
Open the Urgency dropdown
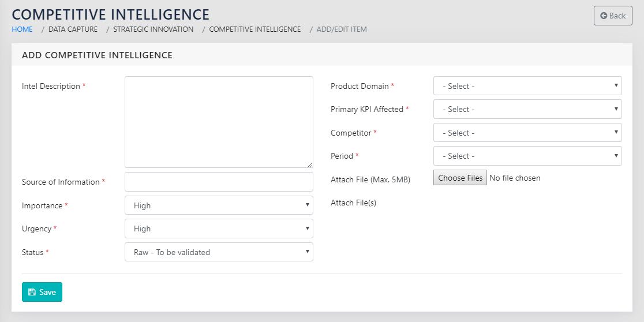(x=219, y=229)
